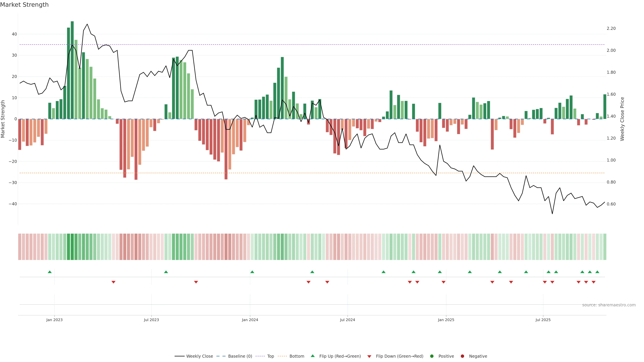This screenshot has width=644, height=362.
Task: Click the rightmost green bar of chart
Action: [605, 107]
